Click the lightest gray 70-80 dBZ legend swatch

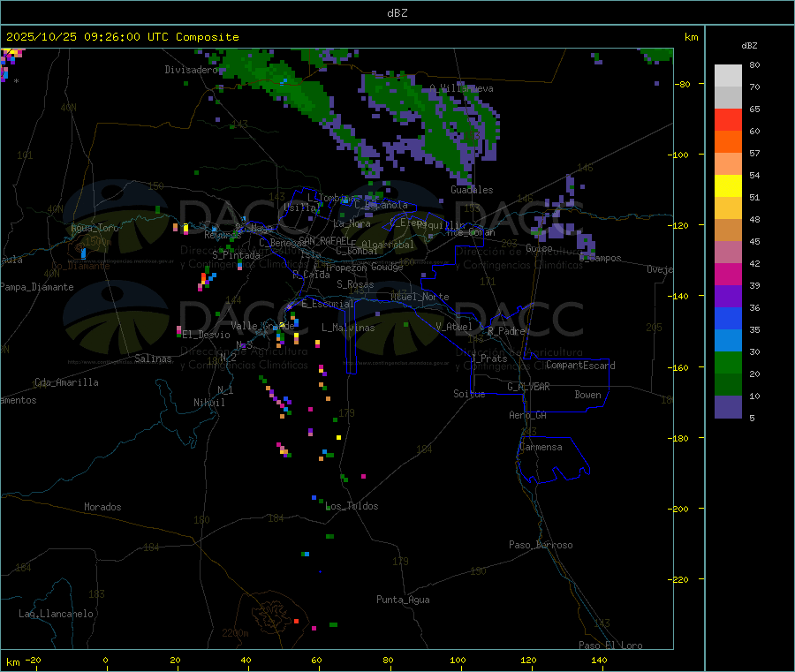click(728, 76)
